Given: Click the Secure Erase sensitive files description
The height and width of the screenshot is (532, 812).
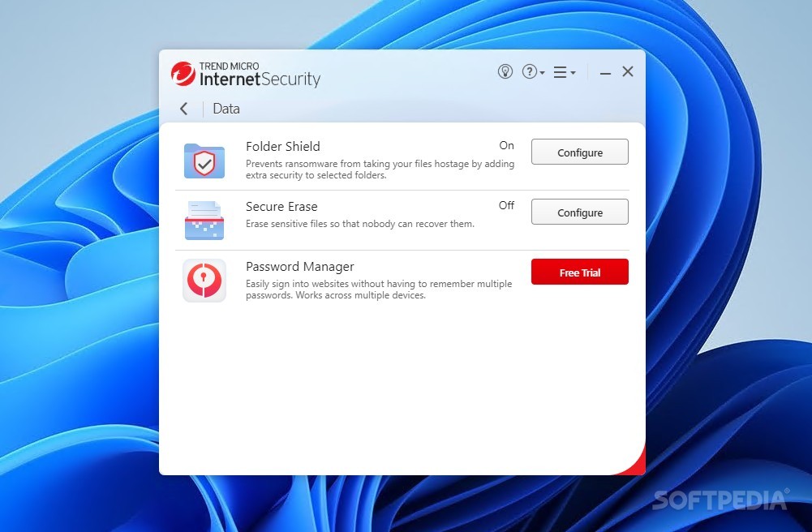Looking at the screenshot, I should (x=360, y=224).
